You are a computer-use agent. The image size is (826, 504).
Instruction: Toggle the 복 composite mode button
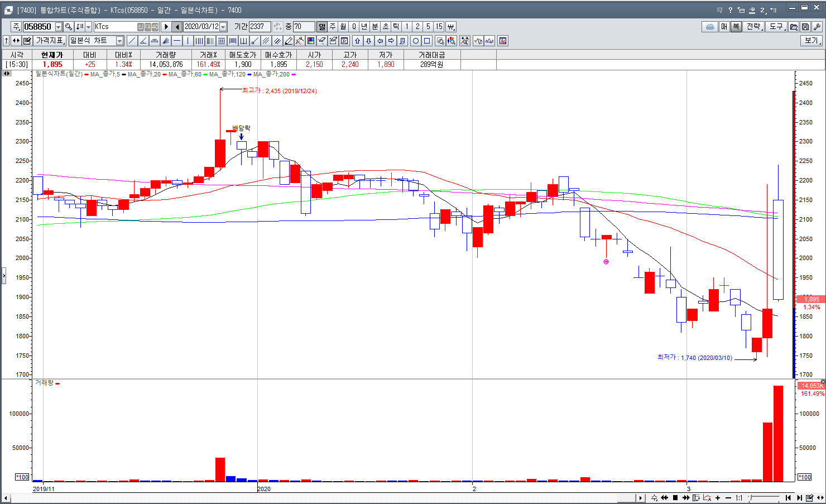(x=736, y=27)
